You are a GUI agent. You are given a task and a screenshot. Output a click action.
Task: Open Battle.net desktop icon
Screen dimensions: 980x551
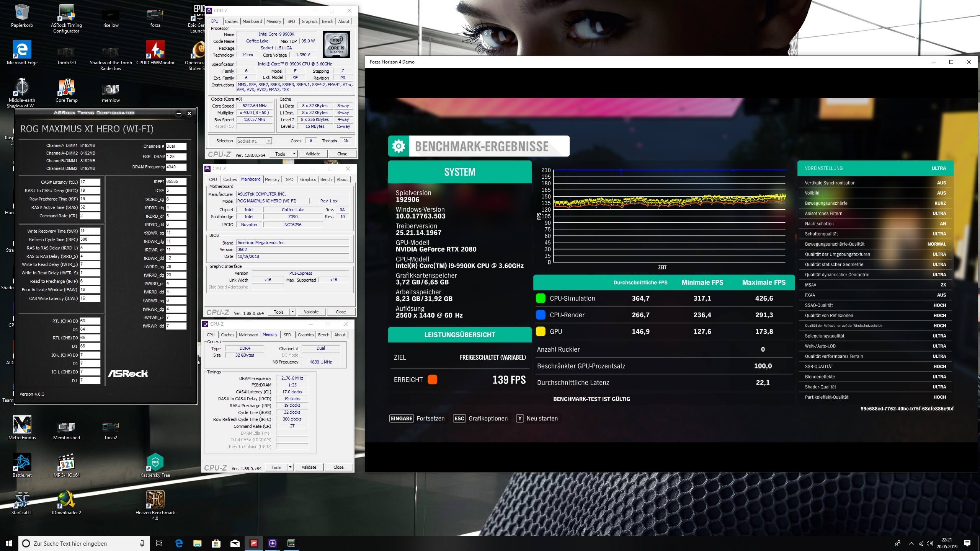[x=22, y=462]
